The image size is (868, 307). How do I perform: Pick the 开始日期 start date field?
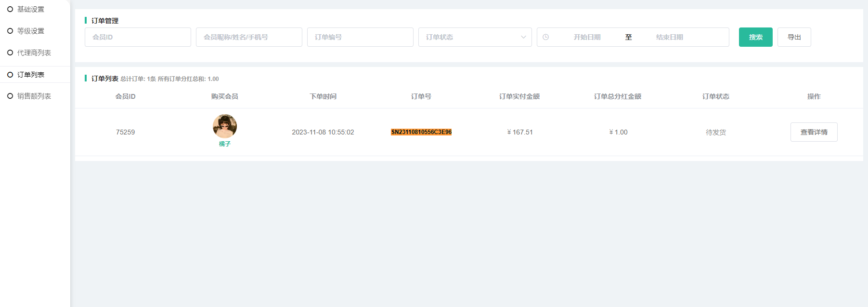click(587, 37)
